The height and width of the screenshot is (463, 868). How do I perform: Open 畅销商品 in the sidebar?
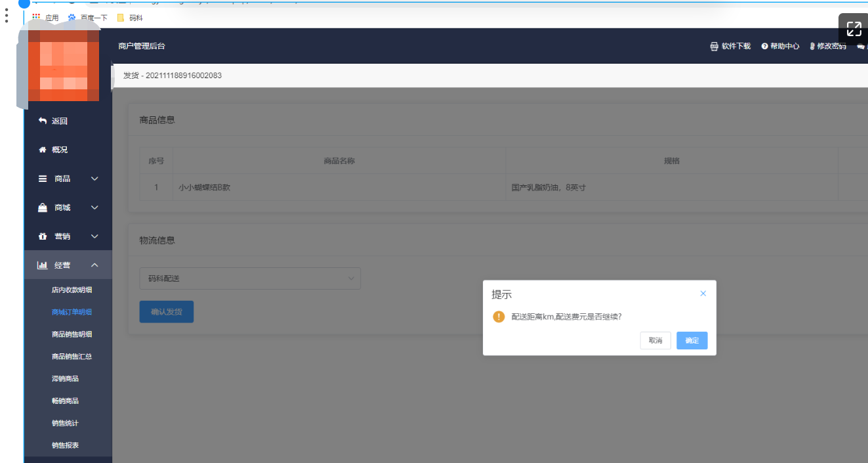pos(65,401)
